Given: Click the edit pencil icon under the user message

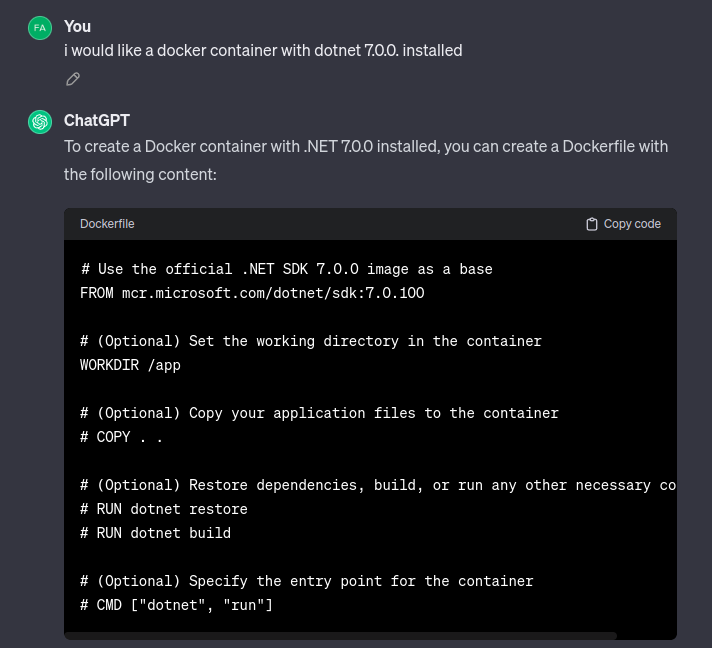Looking at the screenshot, I should pyautogui.click(x=73, y=79).
